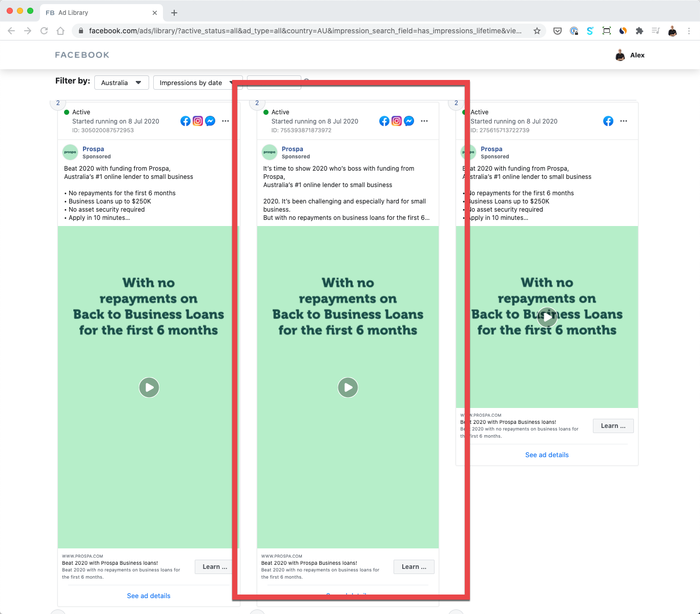
Task: Open more options on ad ID 755393871873972
Action: pos(424,121)
